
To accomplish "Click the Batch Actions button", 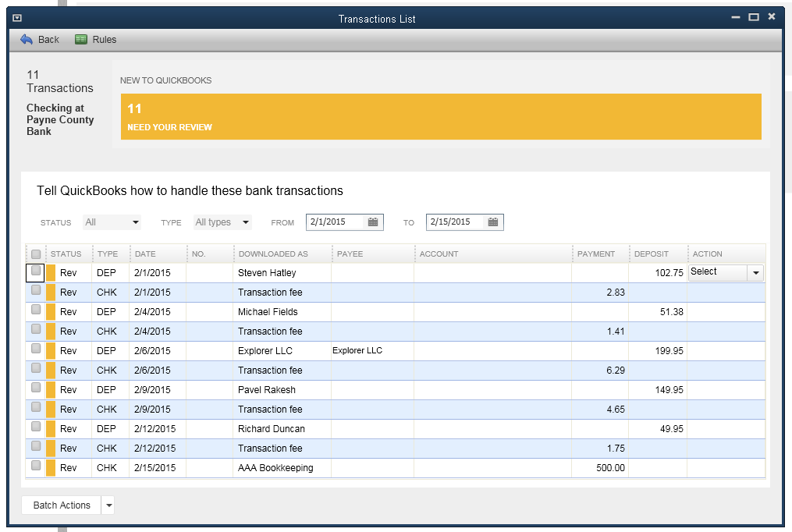I will pos(62,505).
